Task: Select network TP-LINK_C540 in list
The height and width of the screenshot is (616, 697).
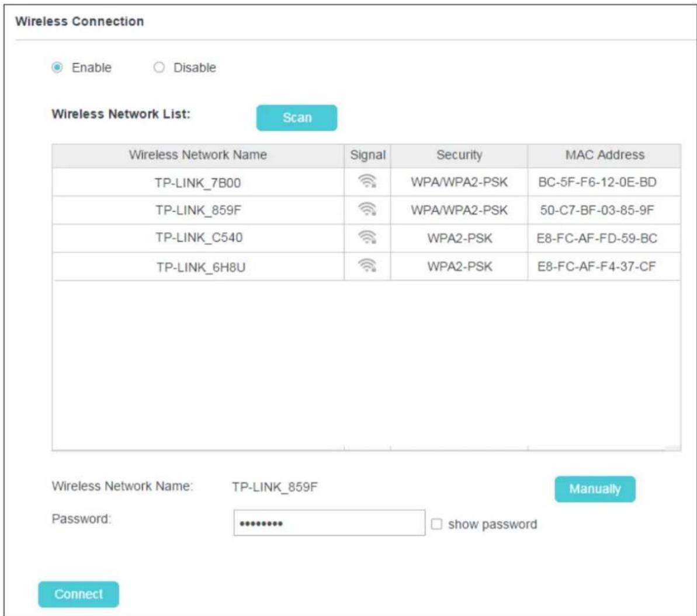Action: (199, 237)
